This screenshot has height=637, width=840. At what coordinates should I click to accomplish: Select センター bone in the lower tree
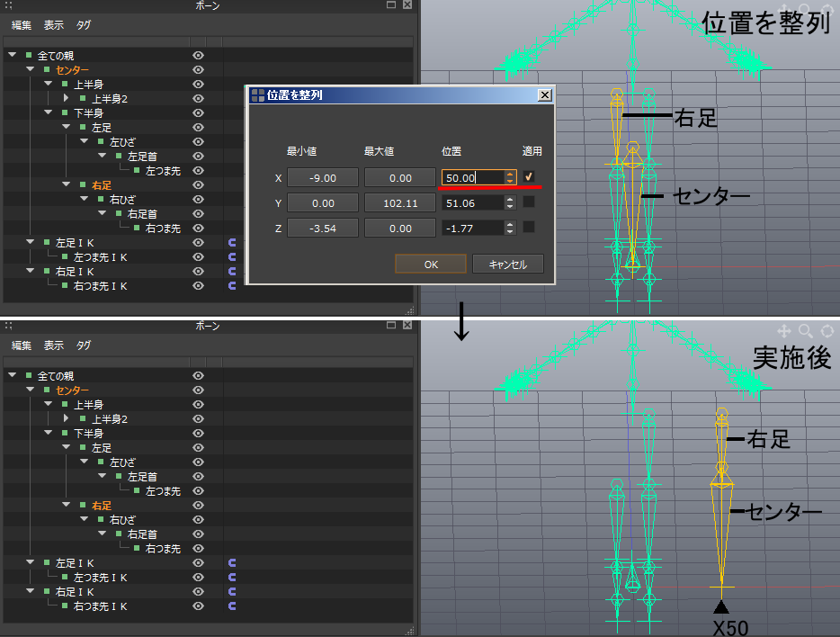click(x=72, y=390)
